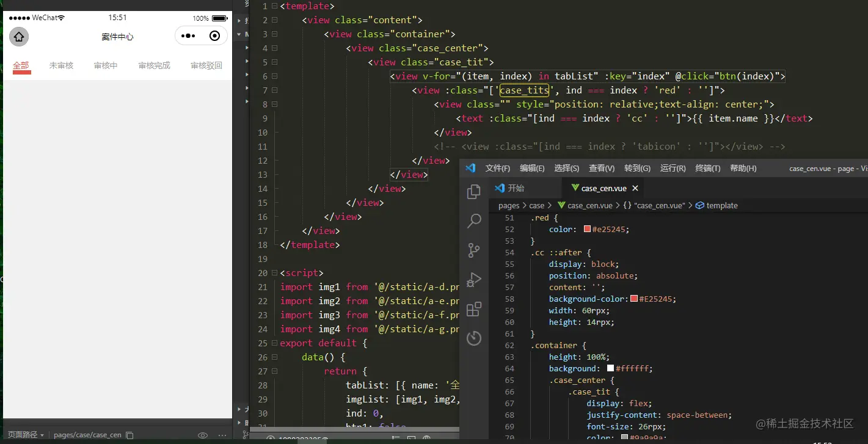Select the 全部 tab in the simulator
This screenshot has width=868, height=444.
[x=21, y=65]
